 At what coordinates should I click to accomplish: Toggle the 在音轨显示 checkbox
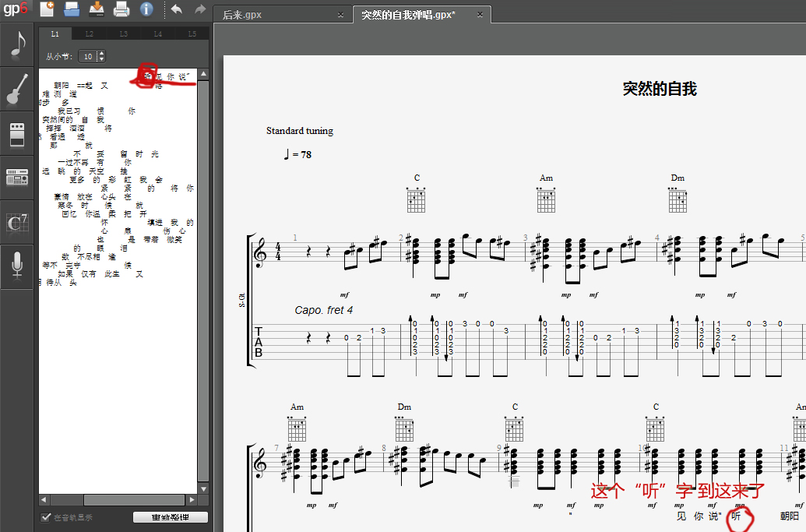(46, 518)
